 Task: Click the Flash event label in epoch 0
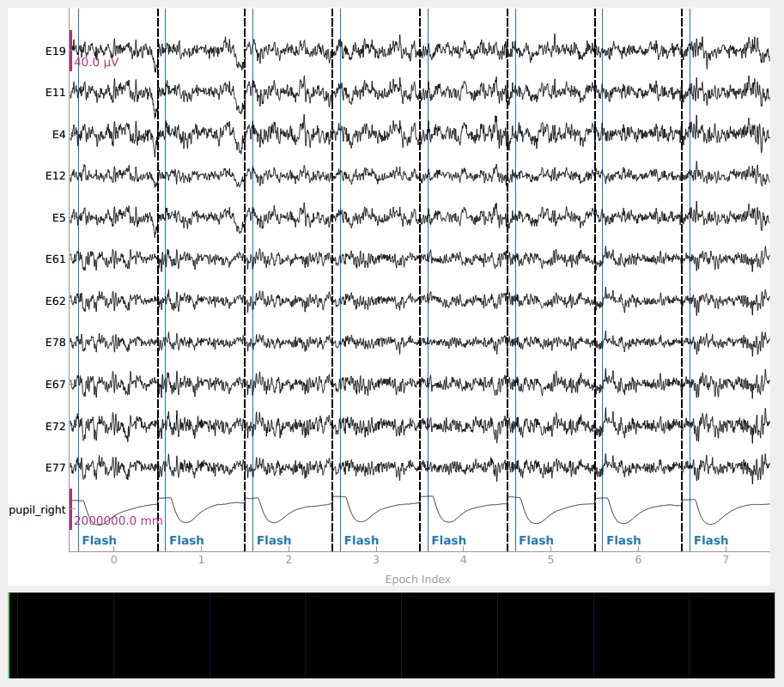[99, 541]
